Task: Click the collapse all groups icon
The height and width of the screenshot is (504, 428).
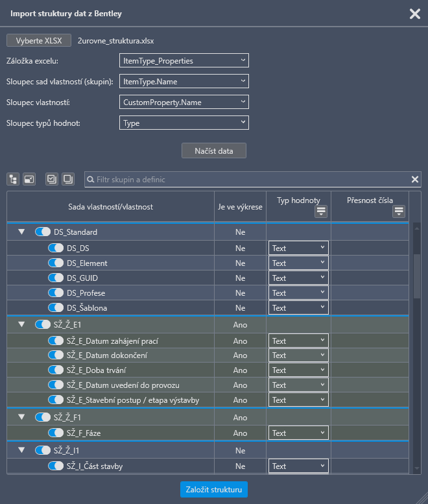Action: pyautogui.click(x=29, y=179)
